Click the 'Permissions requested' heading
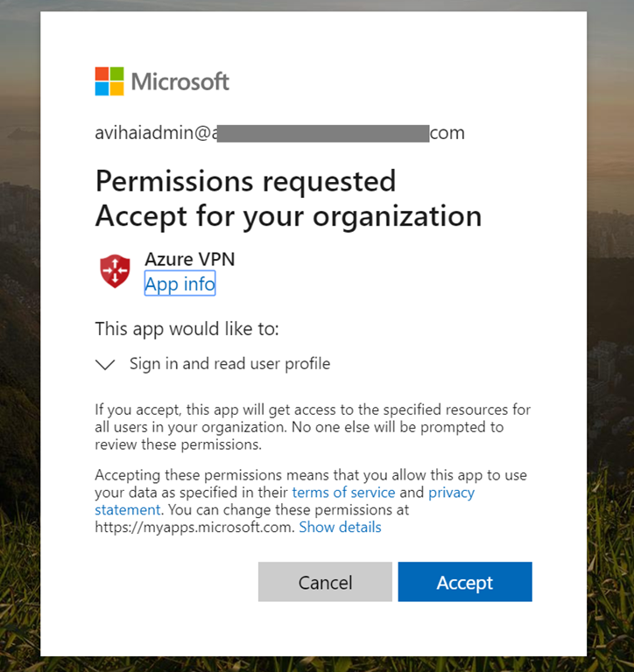Screen dimensions: 634x672 [x=245, y=181]
